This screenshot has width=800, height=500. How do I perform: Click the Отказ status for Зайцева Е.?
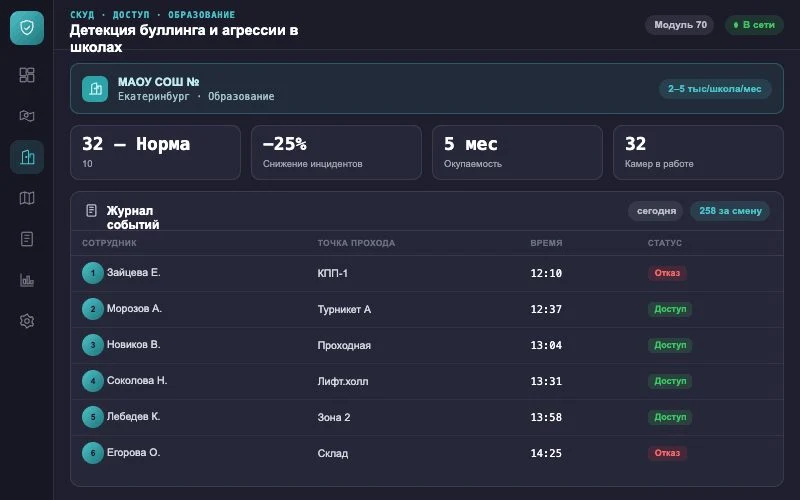[667, 273]
